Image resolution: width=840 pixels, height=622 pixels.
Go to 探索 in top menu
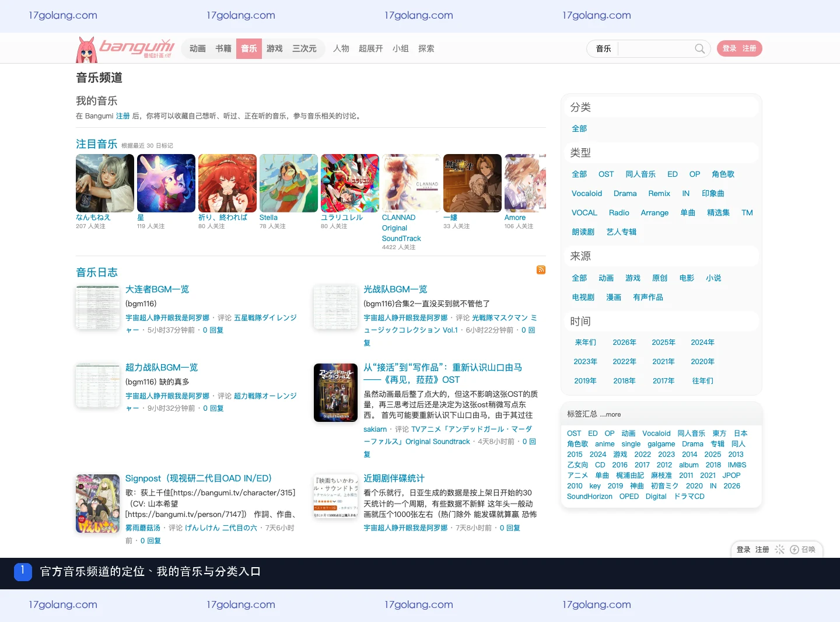click(426, 48)
